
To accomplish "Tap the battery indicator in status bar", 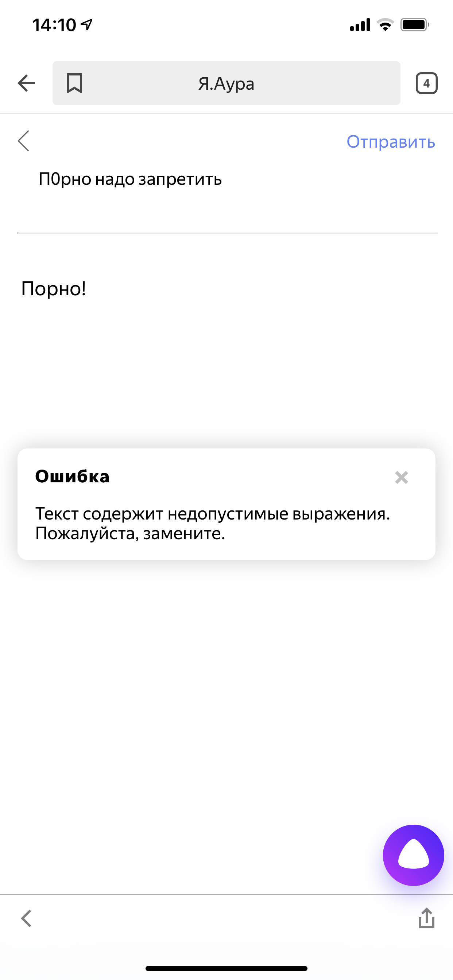I will [x=415, y=25].
